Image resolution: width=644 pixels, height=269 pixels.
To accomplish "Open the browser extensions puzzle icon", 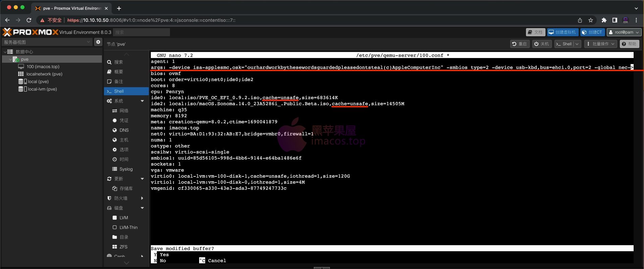I will (x=604, y=20).
